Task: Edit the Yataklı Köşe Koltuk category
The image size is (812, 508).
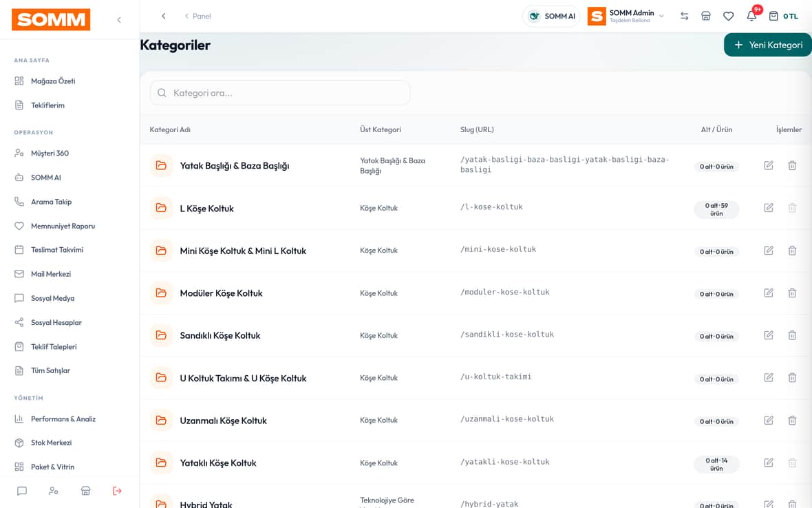Action: pyautogui.click(x=769, y=463)
